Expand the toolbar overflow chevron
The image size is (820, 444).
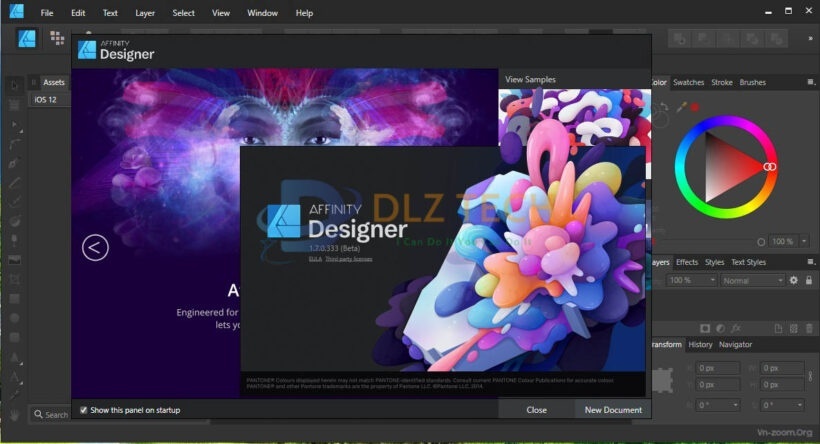pos(809,39)
